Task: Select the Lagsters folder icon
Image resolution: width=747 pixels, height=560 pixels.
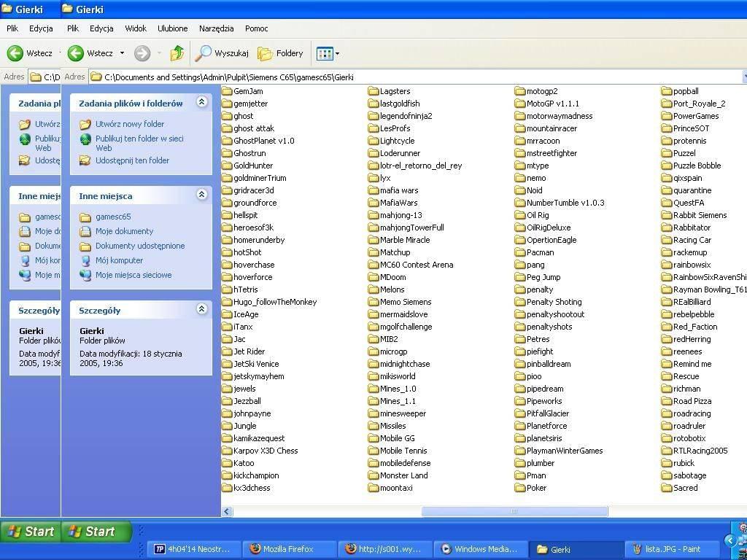Action: tap(373, 91)
